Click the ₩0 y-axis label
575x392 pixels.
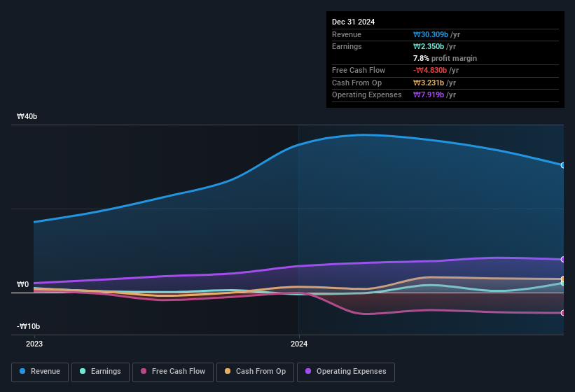click(22, 284)
